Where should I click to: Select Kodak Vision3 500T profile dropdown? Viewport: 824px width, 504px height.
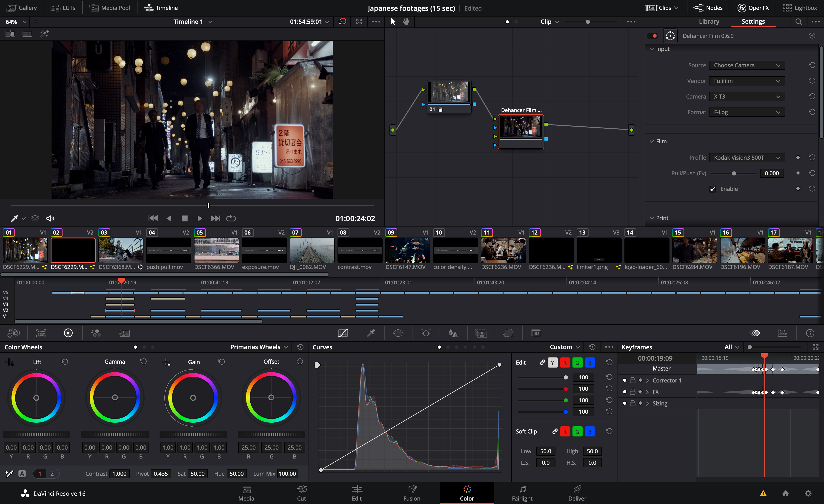747,157
